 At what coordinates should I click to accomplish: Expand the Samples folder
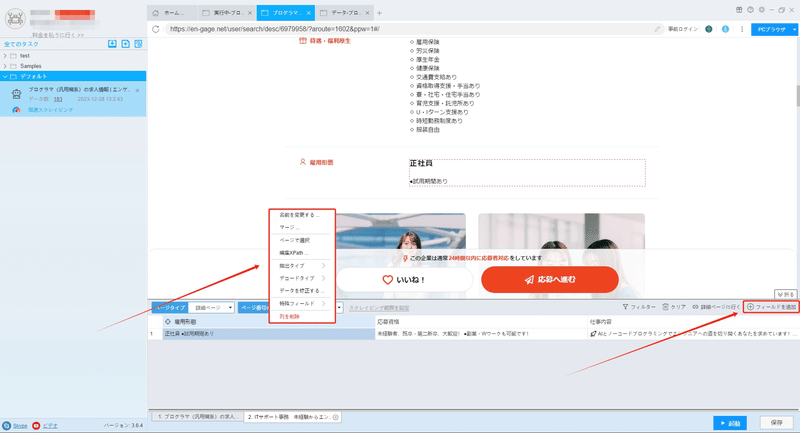point(5,66)
